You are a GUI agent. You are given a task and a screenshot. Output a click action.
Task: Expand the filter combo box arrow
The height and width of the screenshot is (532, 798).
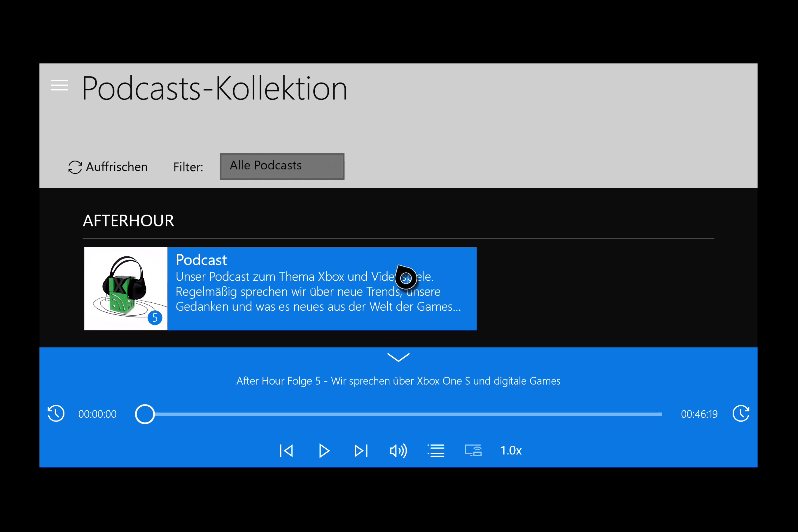coord(331,166)
